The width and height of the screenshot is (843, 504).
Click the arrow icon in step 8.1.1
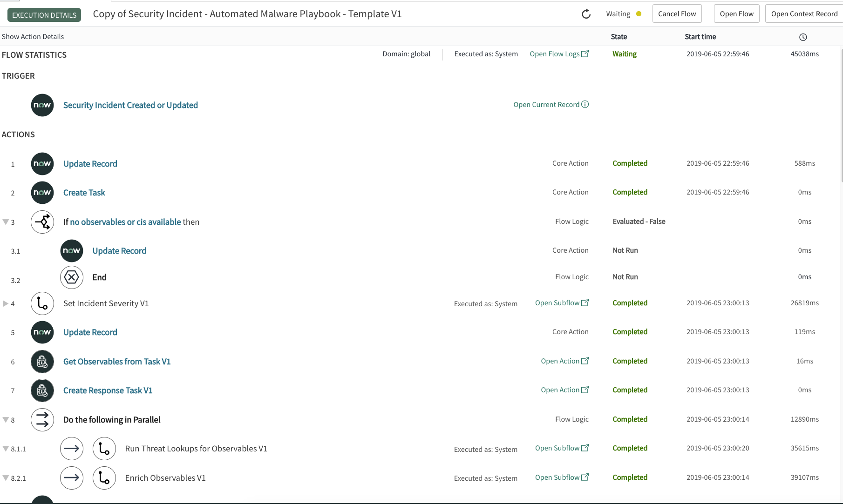tap(72, 449)
